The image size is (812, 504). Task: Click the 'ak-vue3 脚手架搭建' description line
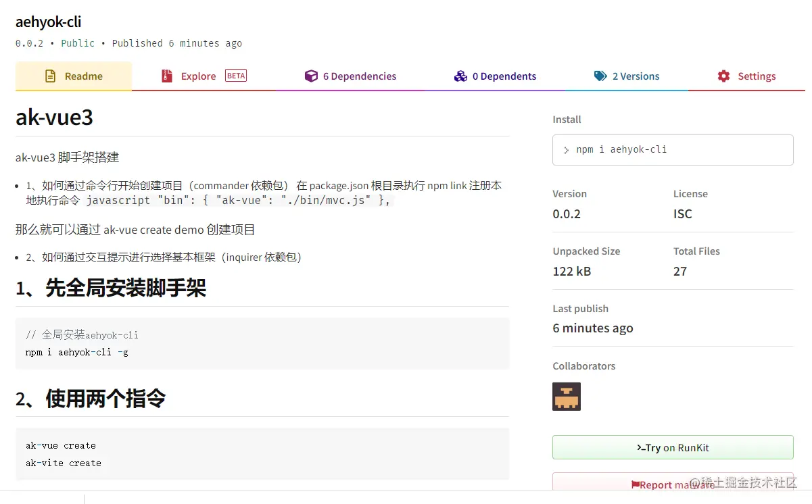(67, 157)
